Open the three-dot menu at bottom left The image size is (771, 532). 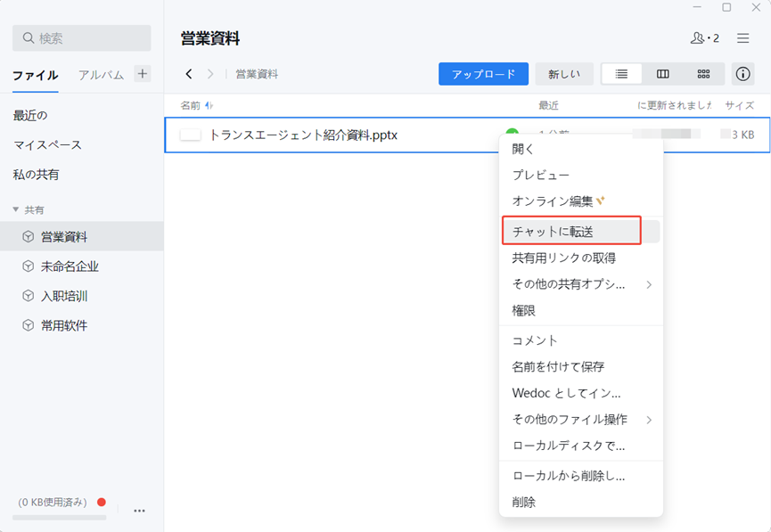pos(139,511)
